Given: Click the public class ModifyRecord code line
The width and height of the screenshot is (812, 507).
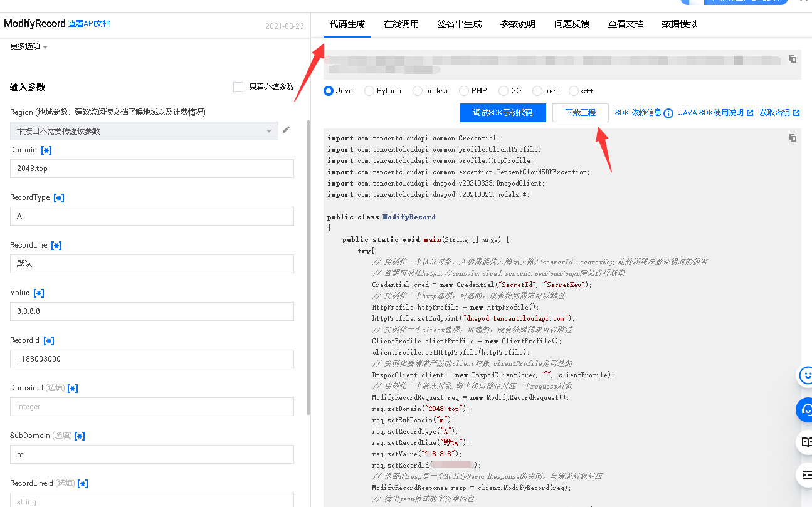Looking at the screenshot, I should pos(381,217).
